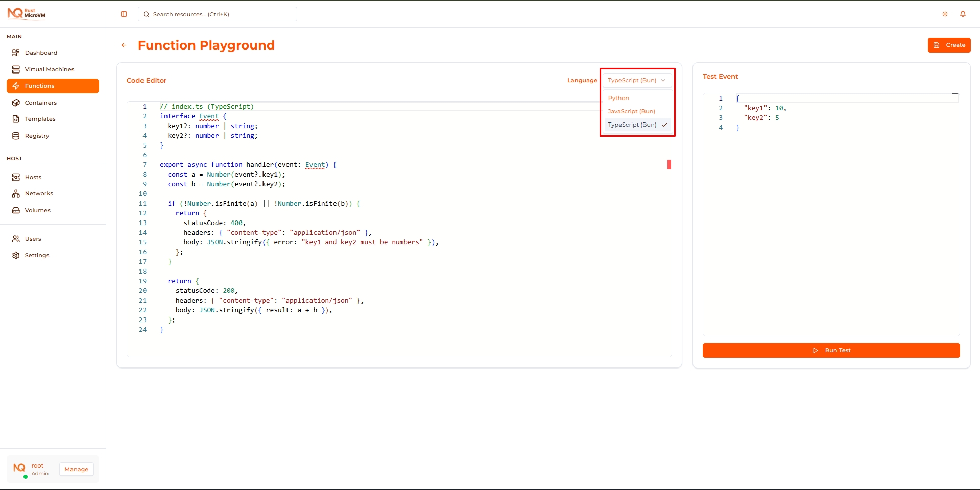Viewport: 980px width, 490px height.
Task: Open the Registry page
Action: pyautogui.click(x=37, y=135)
